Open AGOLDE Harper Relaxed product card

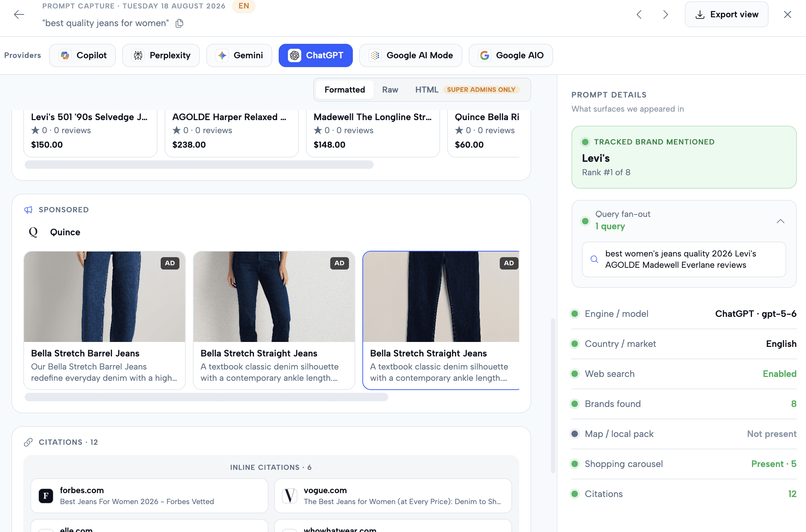click(232, 134)
